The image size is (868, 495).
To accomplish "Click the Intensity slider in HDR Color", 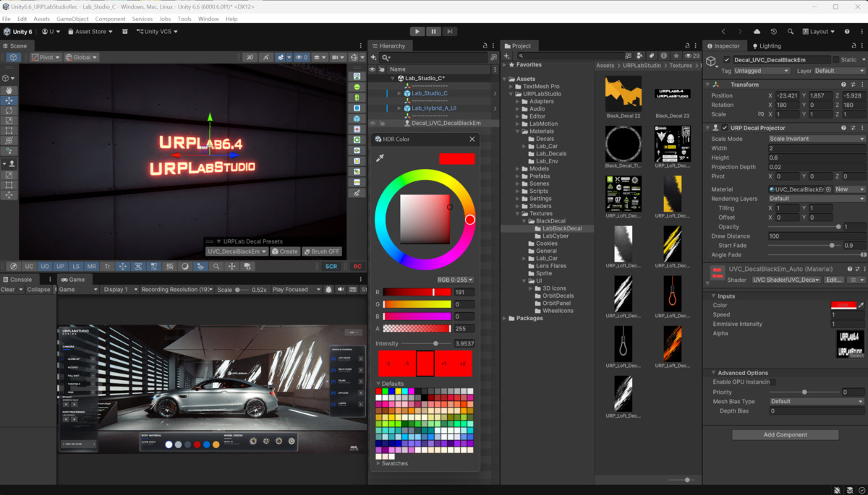I will [427, 343].
